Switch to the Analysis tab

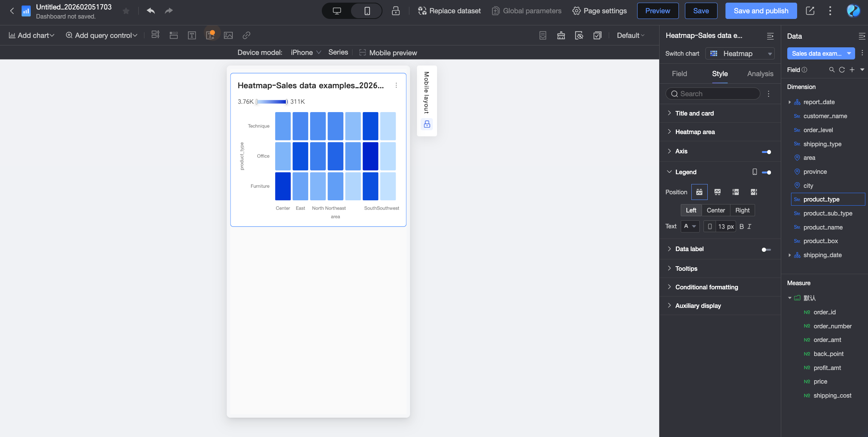[x=760, y=74]
